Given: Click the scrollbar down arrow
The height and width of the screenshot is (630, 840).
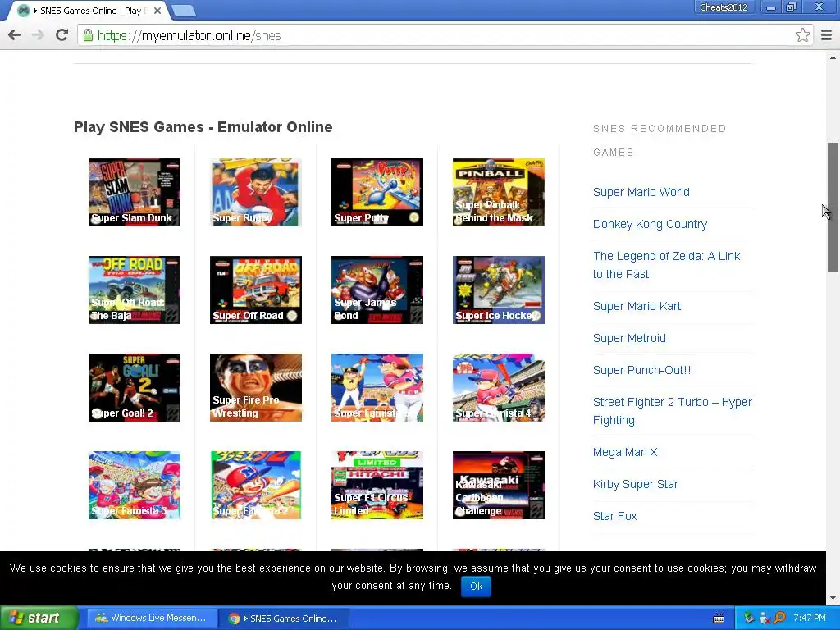Looking at the screenshot, I should tap(833, 599).
